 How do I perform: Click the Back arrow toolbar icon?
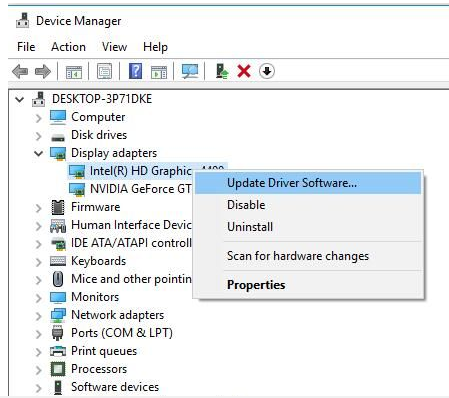[20, 71]
